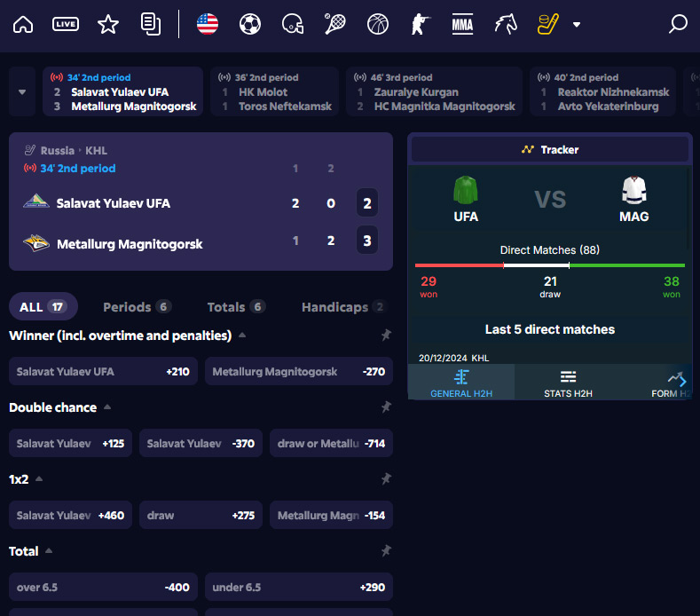Select 1x2 Salavat Yulaev +460

71,515
